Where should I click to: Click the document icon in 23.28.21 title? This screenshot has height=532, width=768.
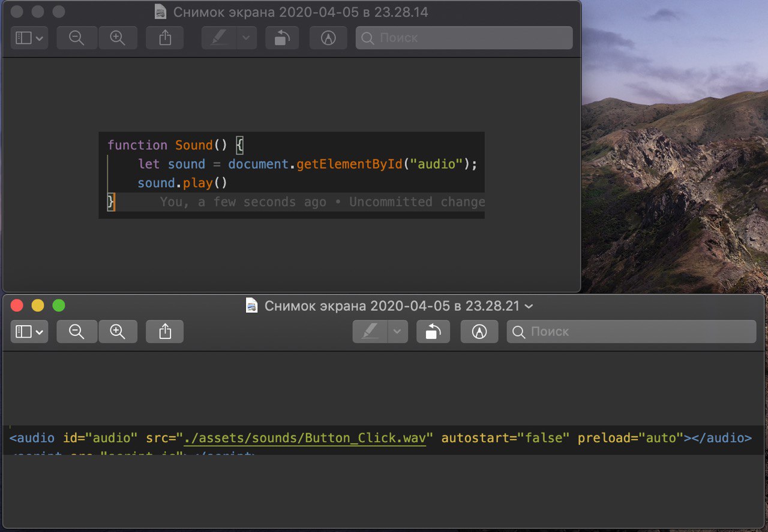(x=252, y=306)
